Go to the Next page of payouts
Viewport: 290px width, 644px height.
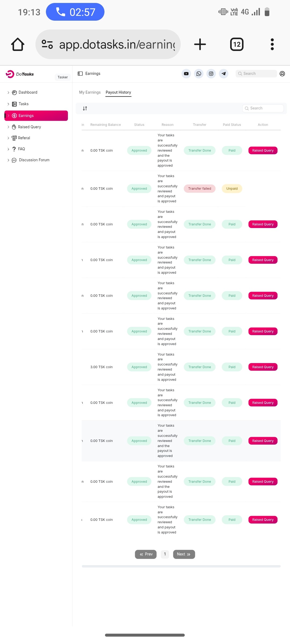pyautogui.click(x=184, y=554)
